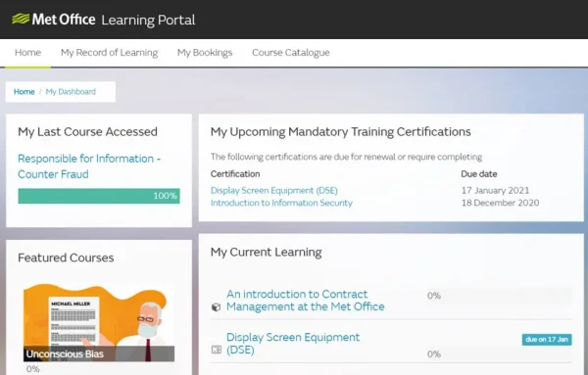
Task: Click the 0% progress bar for Display Screen Equipment
Action: 500,354
